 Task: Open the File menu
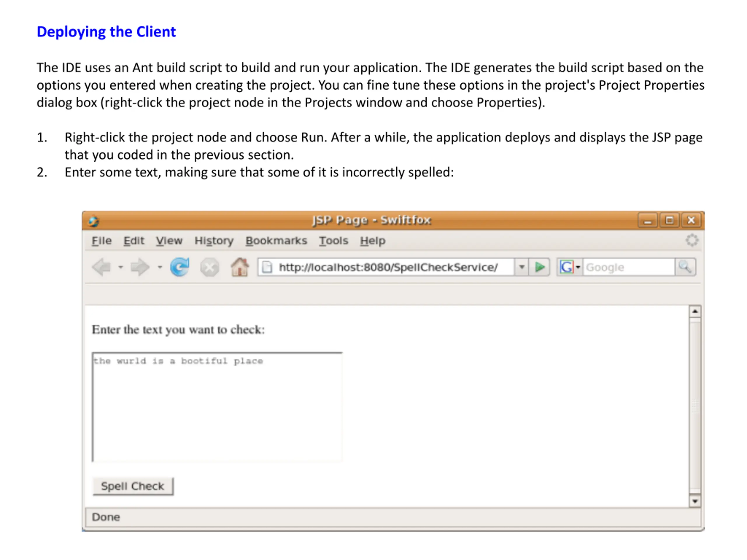pos(102,241)
